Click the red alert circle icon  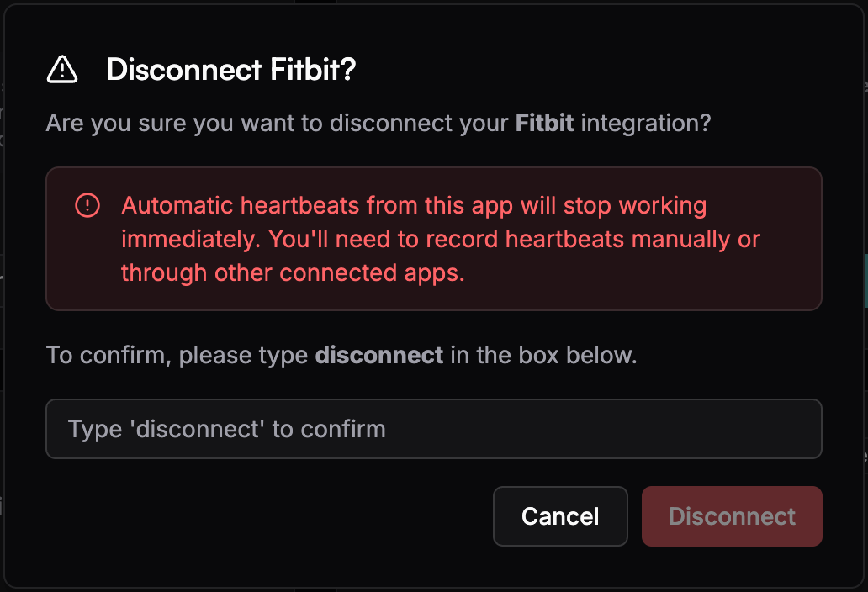(87, 205)
